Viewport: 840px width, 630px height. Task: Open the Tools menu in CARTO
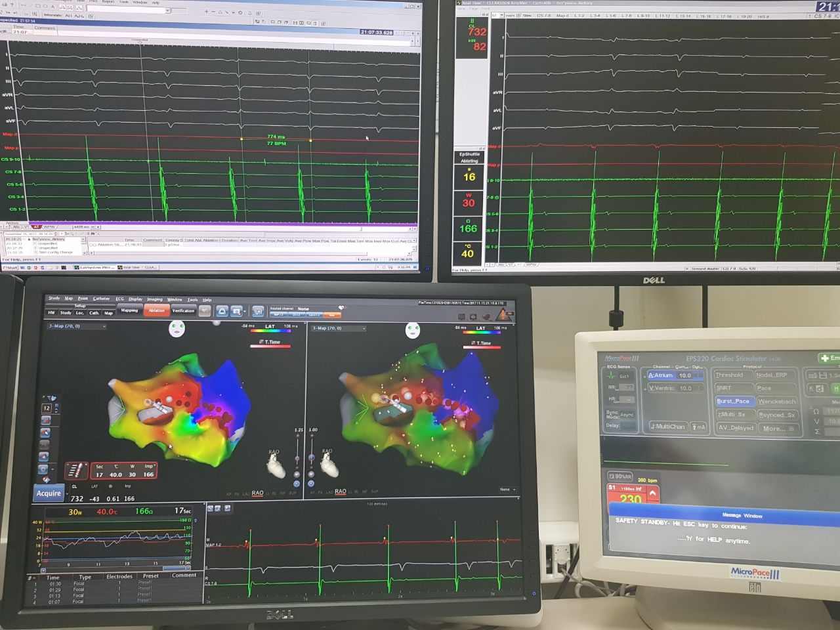(x=193, y=299)
